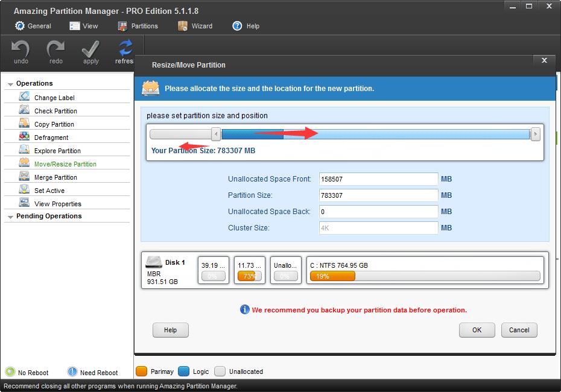This screenshot has width=561, height=392.
Task: Select the 39.19 GB partition block
Action: pos(213,270)
